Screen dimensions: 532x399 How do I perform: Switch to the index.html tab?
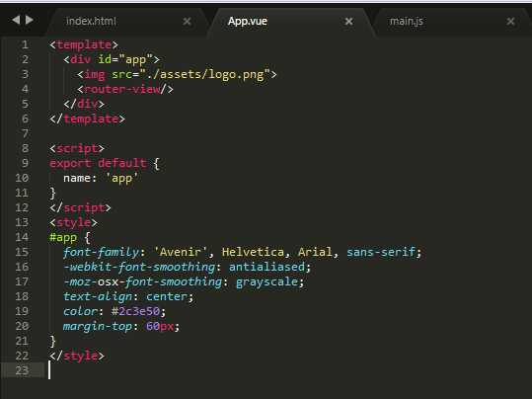coord(91,21)
